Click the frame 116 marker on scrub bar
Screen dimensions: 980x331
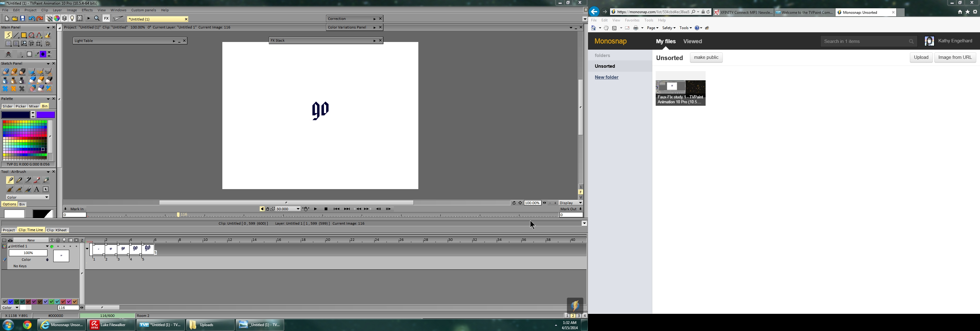pos(179,215)
